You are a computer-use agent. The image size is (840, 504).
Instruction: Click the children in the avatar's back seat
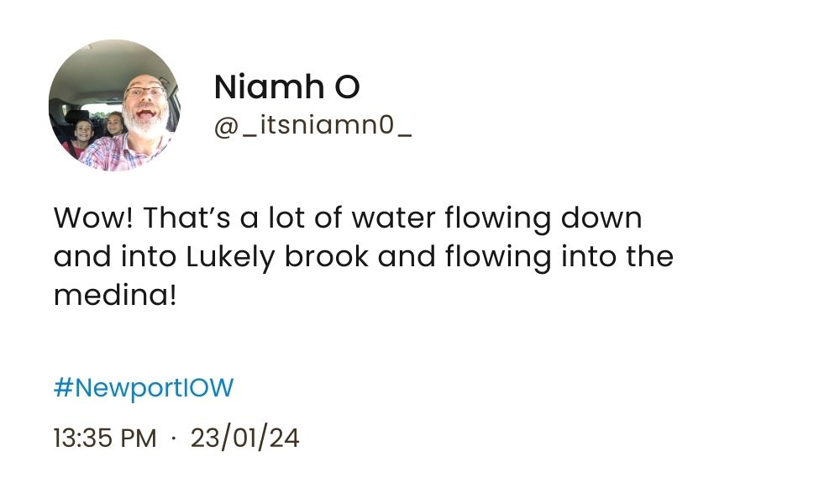point(97,130)
